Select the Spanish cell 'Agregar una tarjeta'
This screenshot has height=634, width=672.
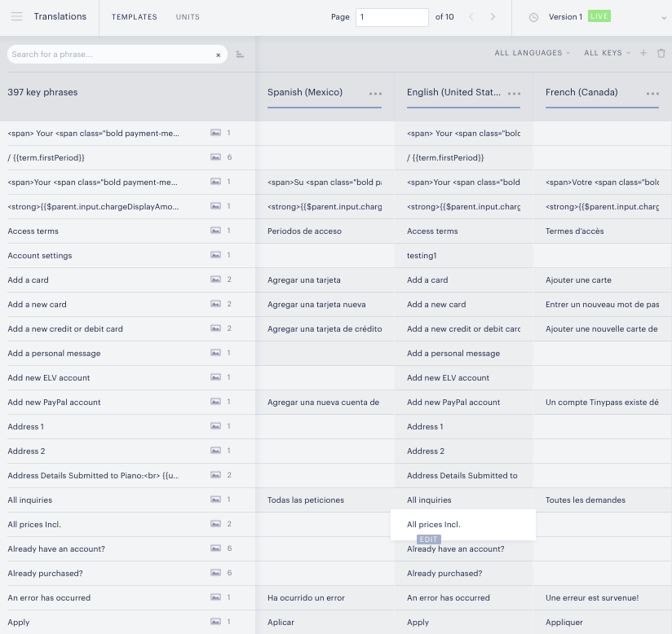pos(304,280)
